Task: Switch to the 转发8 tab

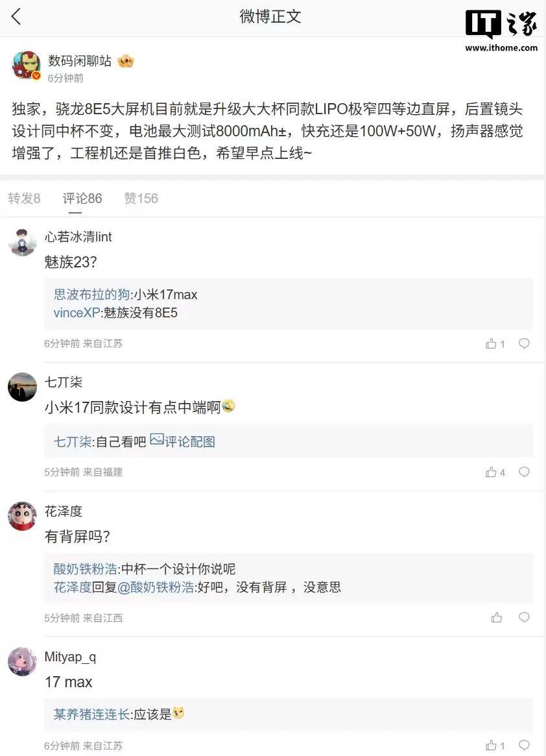Action: point(24,199)
